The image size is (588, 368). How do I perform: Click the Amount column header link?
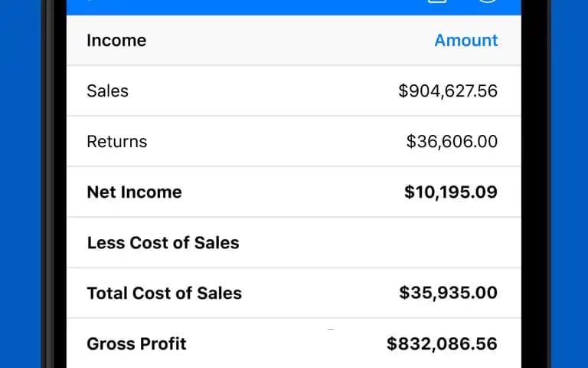coord(465,40)
